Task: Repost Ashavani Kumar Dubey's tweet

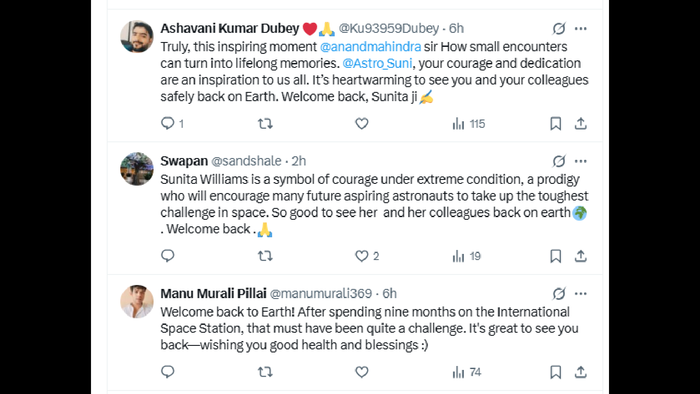Action: (265, 124)
